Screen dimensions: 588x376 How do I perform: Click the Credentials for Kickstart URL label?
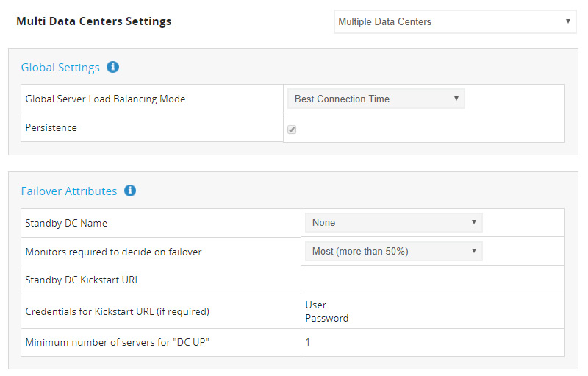click(118, 311)
